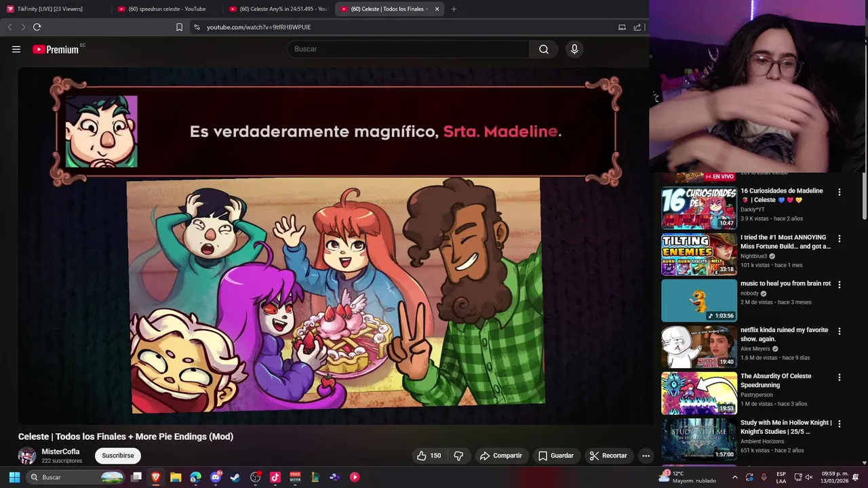Image resolution: width=868 pixels, height=488 pixels.
Task: Open the notifications bell in tray
Action: coord(856,477)
